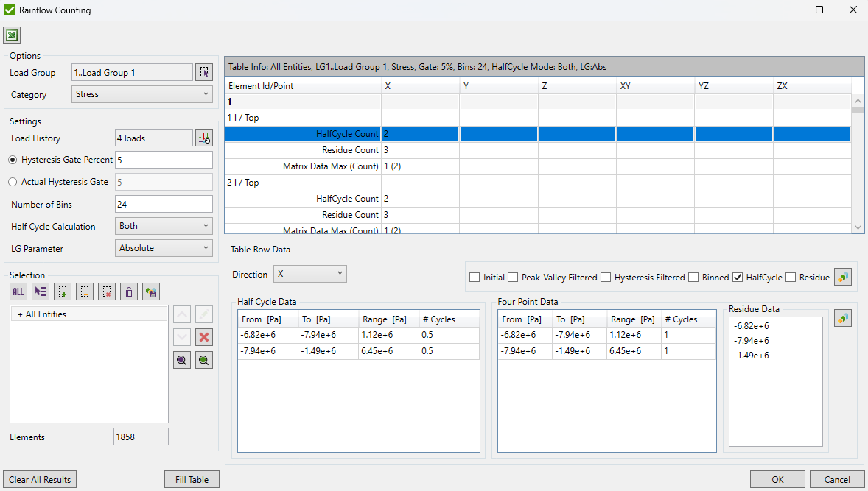Click the plot icon next to Residue Data
Image resolution: width=868 pixels, height=491 pixels.
tap(842, 317)
